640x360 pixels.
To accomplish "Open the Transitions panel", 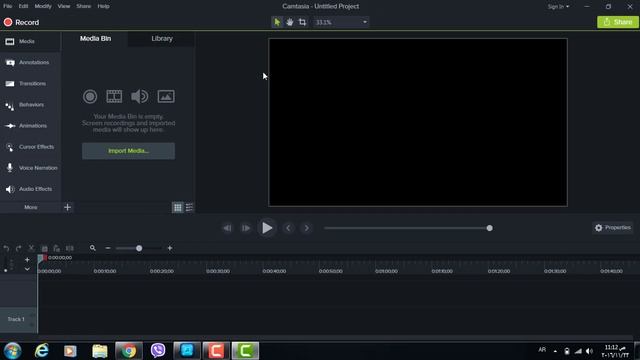I will pos(30,84).
